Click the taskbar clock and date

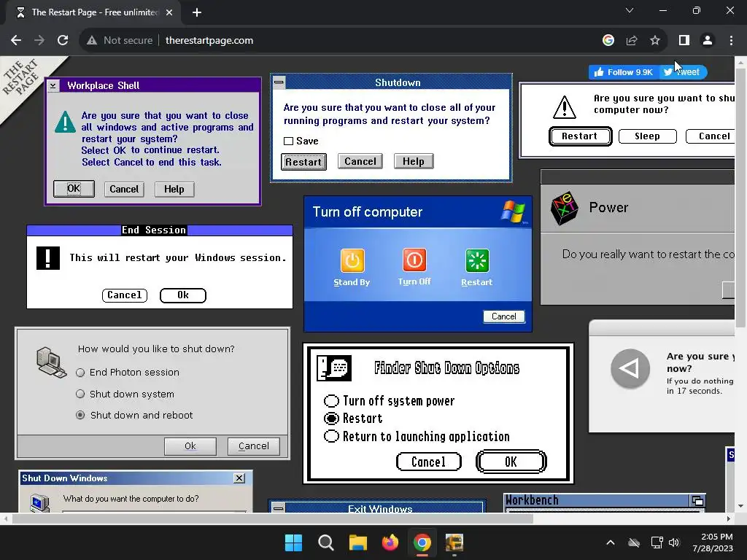(x=713, y=542)
